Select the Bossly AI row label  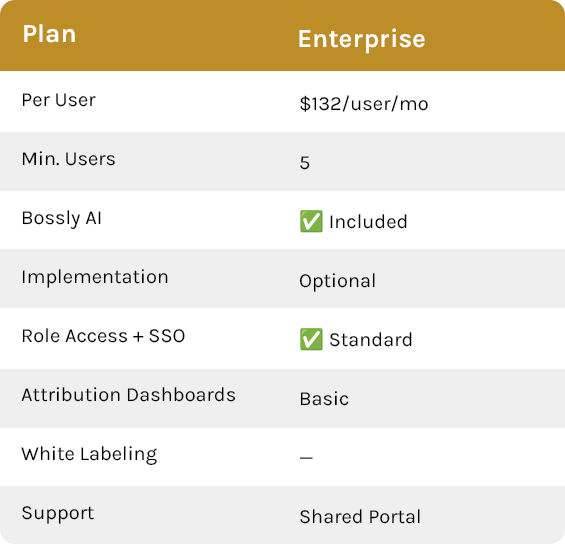click(62, 218)
